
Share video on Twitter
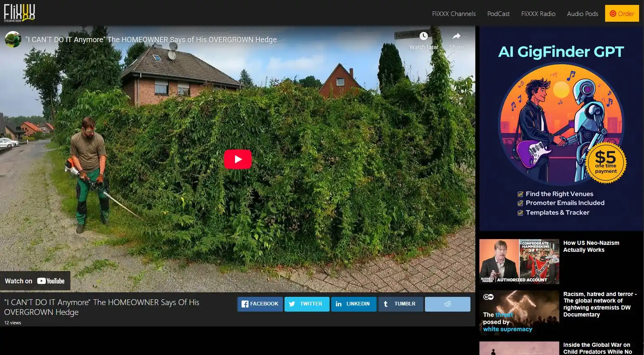click(307, 304)
